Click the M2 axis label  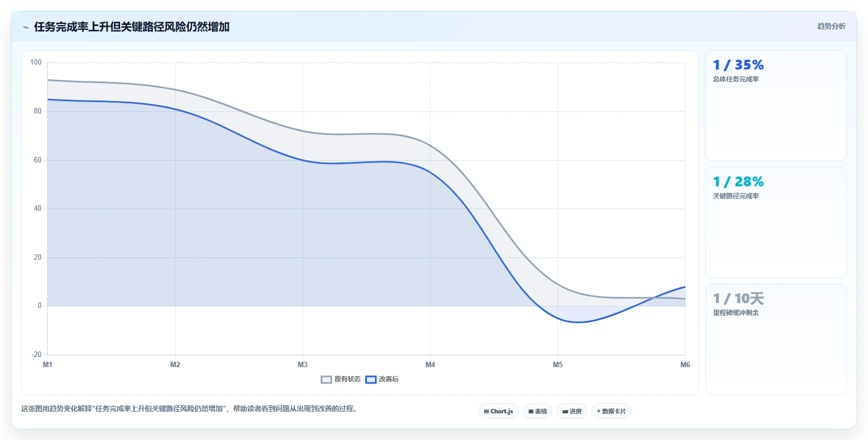(x=175, y=364)
